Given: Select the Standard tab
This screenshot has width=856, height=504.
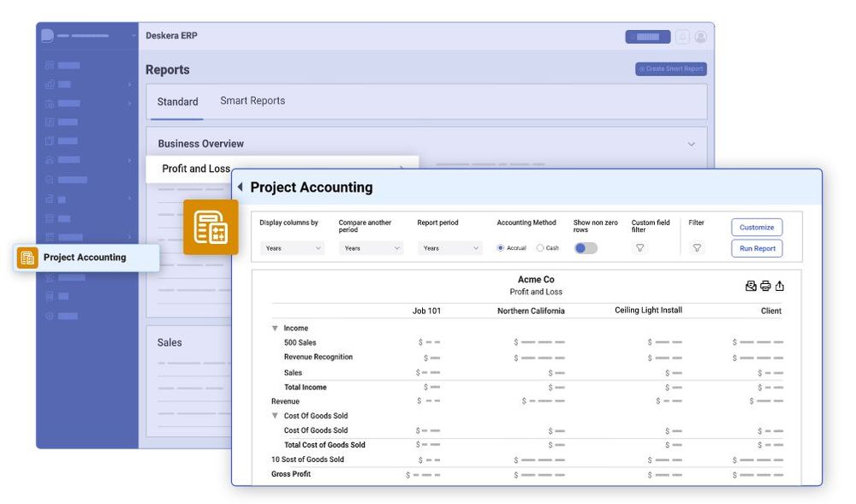Looking at the screenshot, I should tap(176, 101).
